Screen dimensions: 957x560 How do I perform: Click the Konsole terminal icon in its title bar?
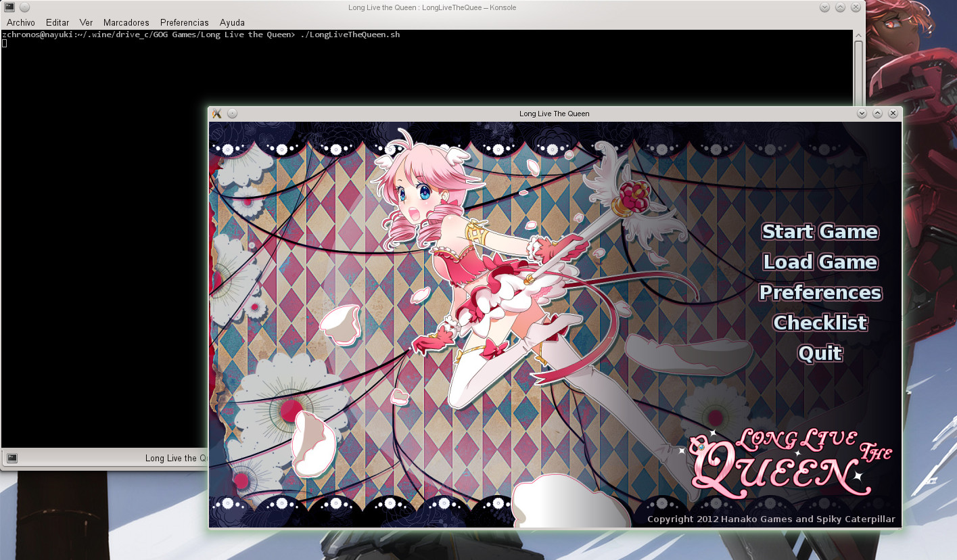pyautogui.click(x=9, y=7)
